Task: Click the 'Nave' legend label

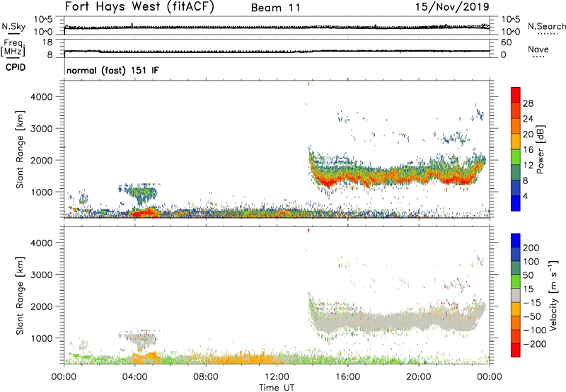Action: pyautogui.click(x=538, y=50)
